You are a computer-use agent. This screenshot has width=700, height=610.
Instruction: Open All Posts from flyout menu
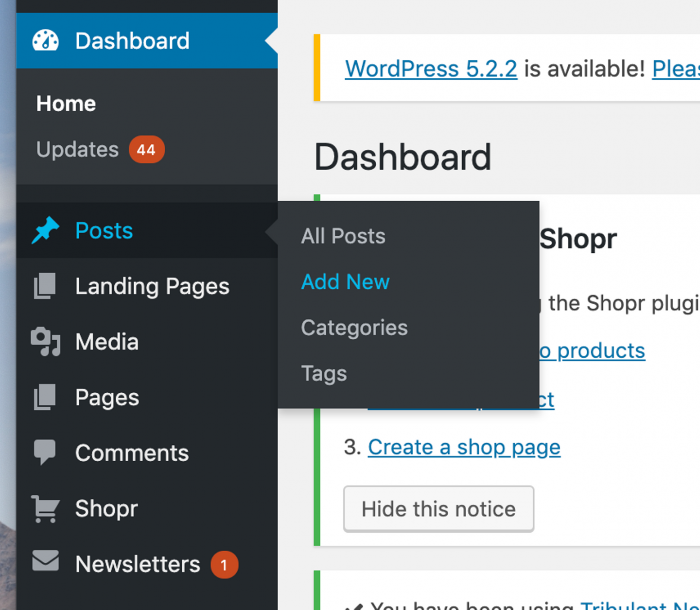(x=343, y=236)
